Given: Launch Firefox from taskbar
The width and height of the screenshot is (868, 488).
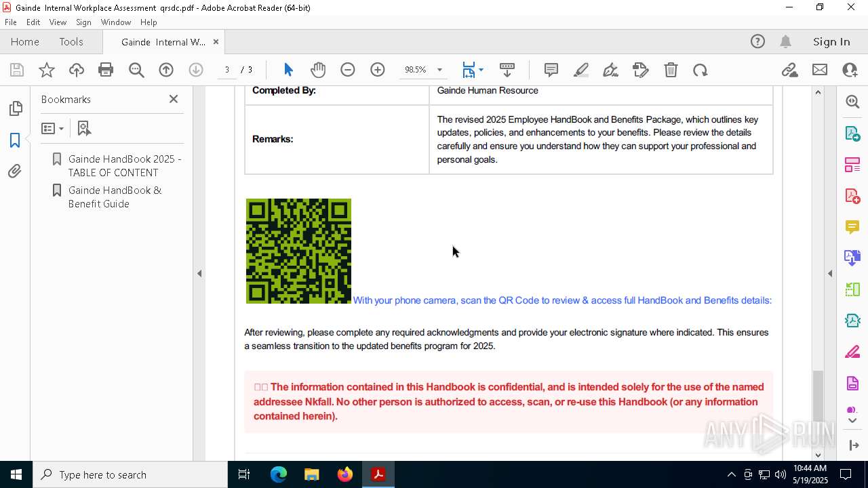Looking at the screenshot, I should pyautogui.click(x=345, y=474).
